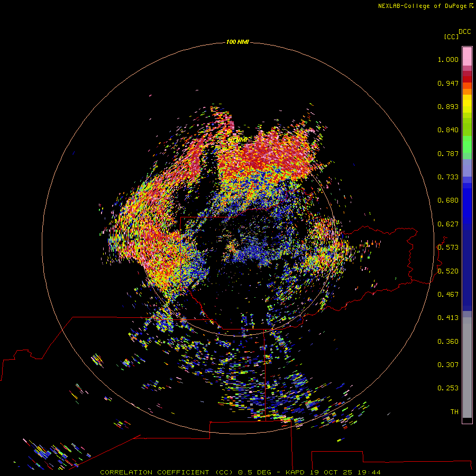Viewport: 476px width, 476px height.
Task: Select the 0.413 scale value
Action: tap(448, 318)
